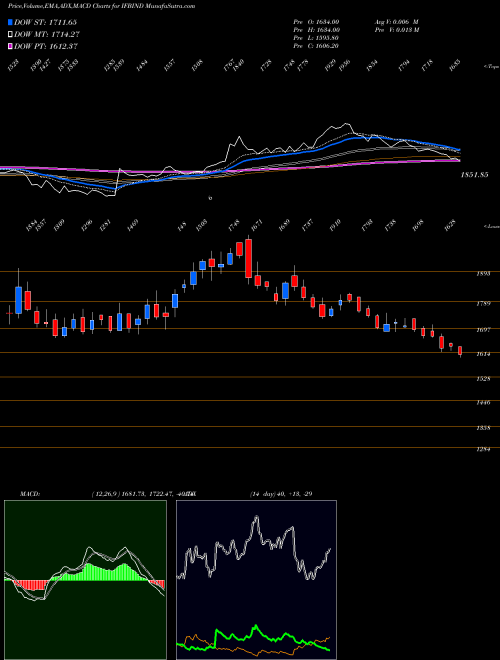
Task: Click the 'Pre L: 1593.80' value
Action: pyautogui.click(x=316, y=38)
